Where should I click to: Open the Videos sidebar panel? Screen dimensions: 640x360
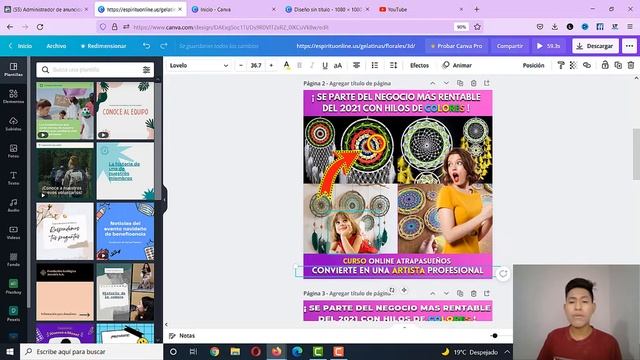click(13, 232)
